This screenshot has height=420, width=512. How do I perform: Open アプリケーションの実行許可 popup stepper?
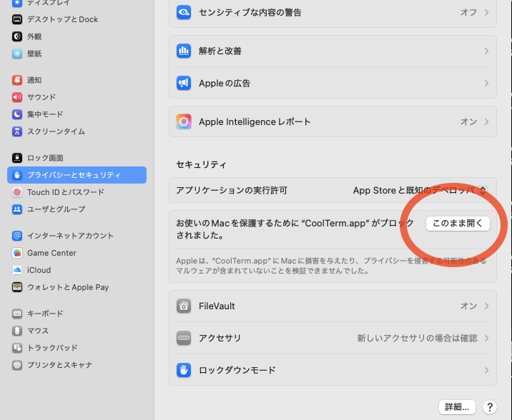[x=483, y=190]
